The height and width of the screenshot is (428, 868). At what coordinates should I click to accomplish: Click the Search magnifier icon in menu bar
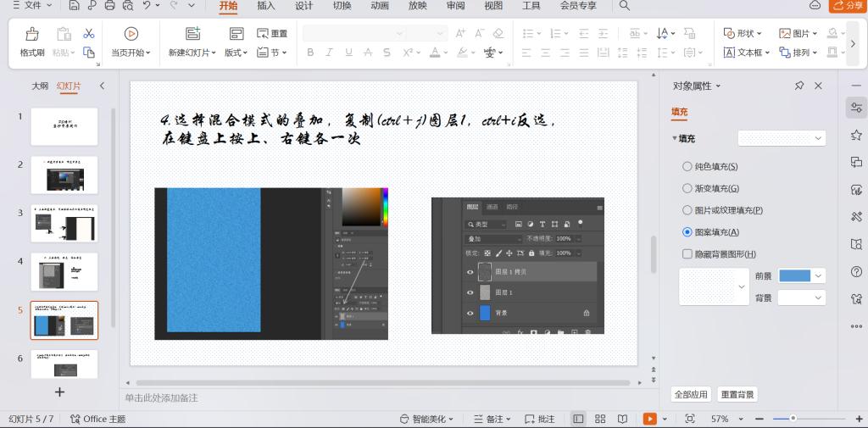pyautogui.click(x=625, y=6)
